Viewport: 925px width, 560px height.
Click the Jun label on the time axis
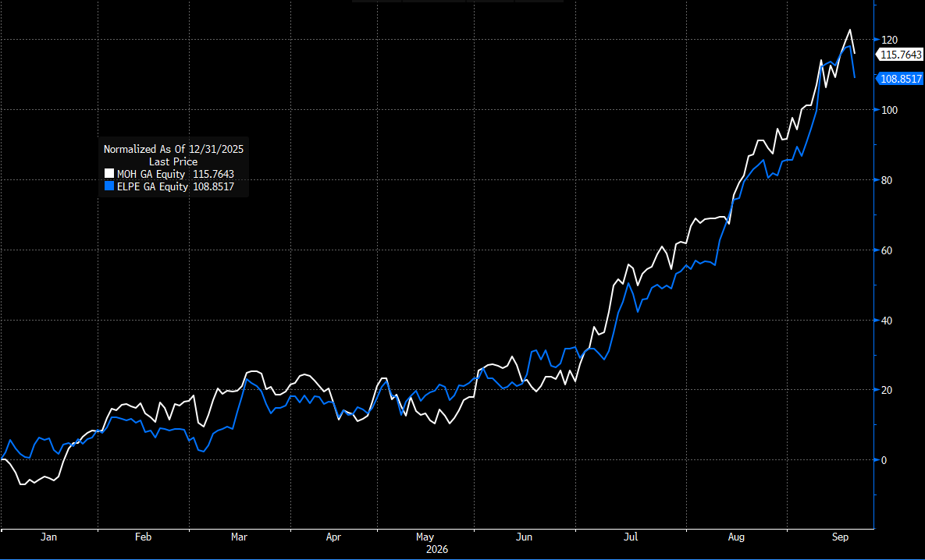524,537
